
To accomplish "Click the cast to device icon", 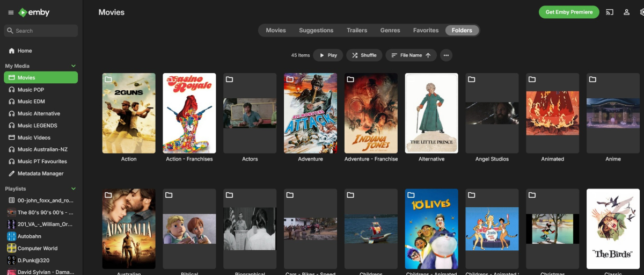I will point(610,12).
